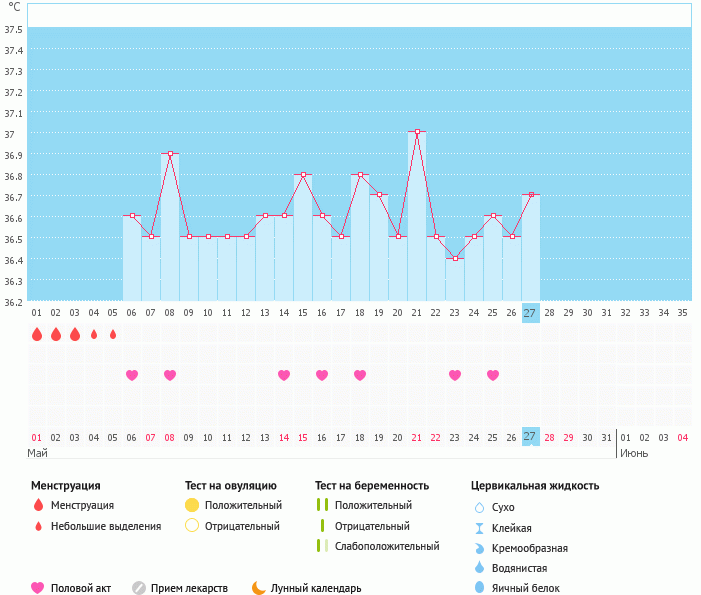Select the 36.9 data point on day 08

pos(170,154)
